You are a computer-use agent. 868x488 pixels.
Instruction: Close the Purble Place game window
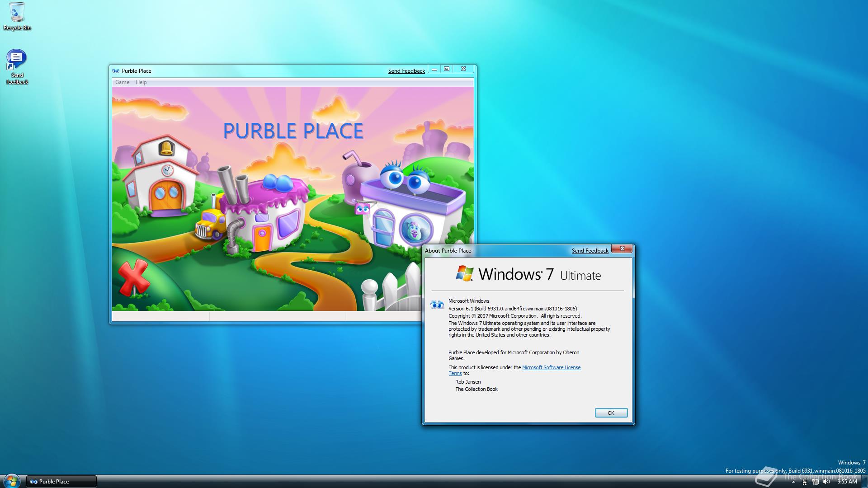463,69
